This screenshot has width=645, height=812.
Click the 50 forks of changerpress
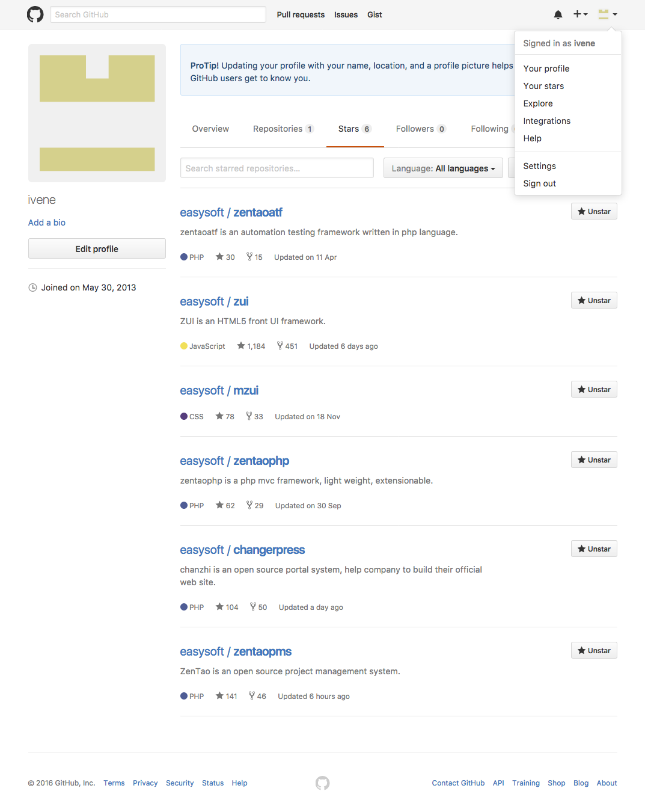pyautogui.click(x=258, y=607)
